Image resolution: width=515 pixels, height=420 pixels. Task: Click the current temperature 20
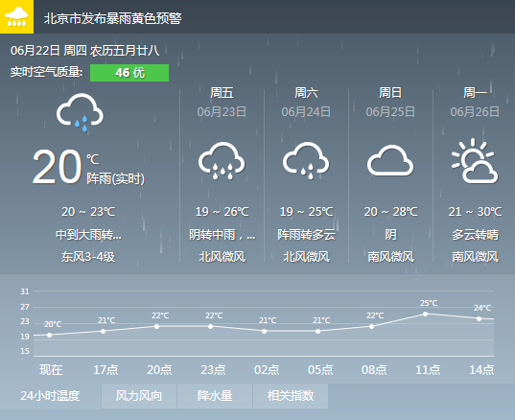pos(57,167)
